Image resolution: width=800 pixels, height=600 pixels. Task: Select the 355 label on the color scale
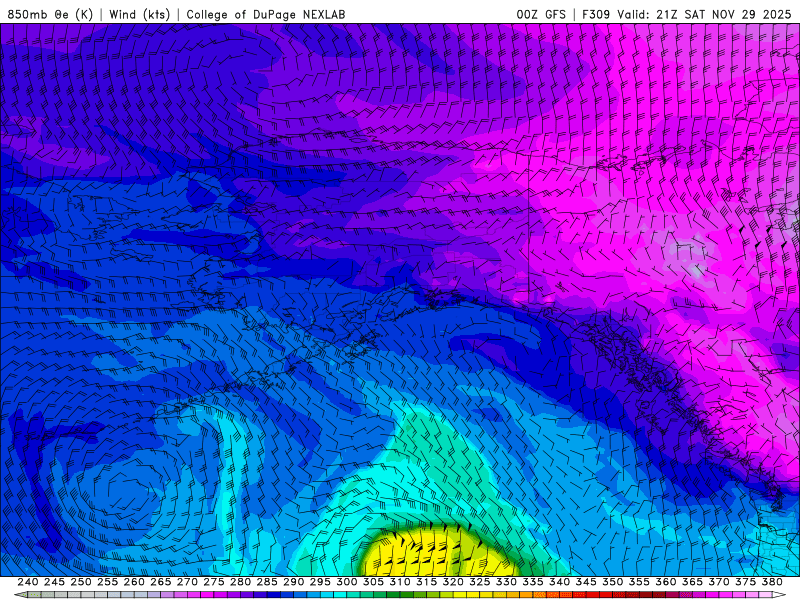pyautogui.click(x=639, y=582)
